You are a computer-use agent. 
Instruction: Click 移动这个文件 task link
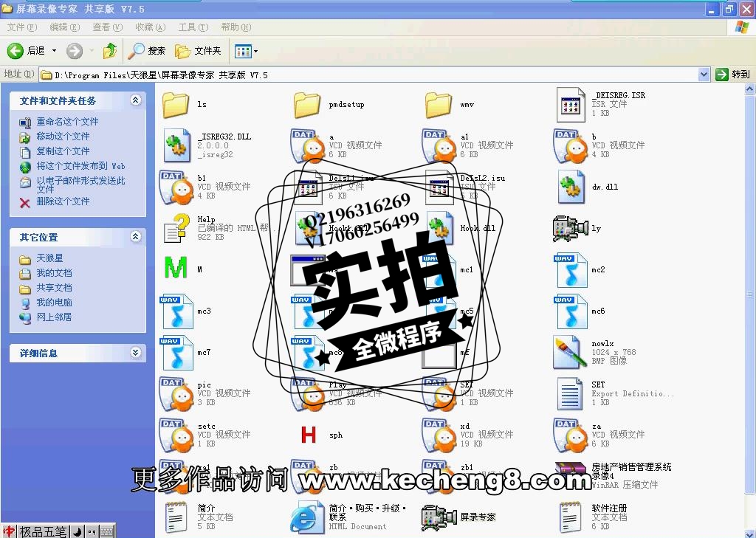[63, 137]
